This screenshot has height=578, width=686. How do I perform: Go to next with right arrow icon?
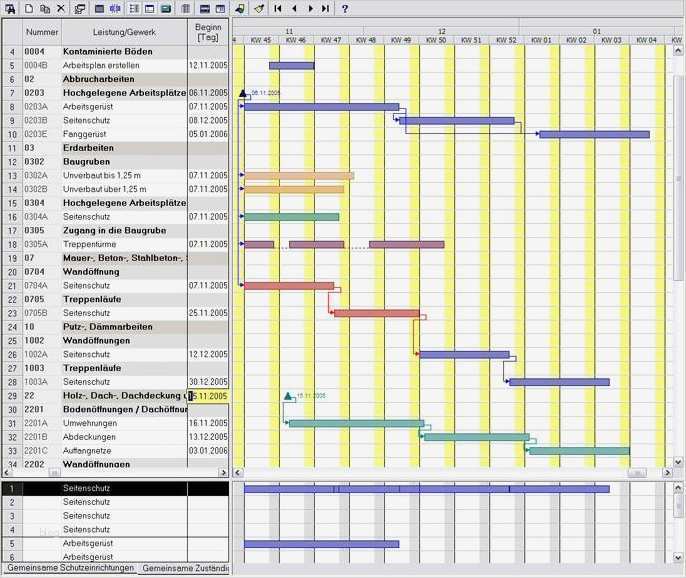click(310, 8)
